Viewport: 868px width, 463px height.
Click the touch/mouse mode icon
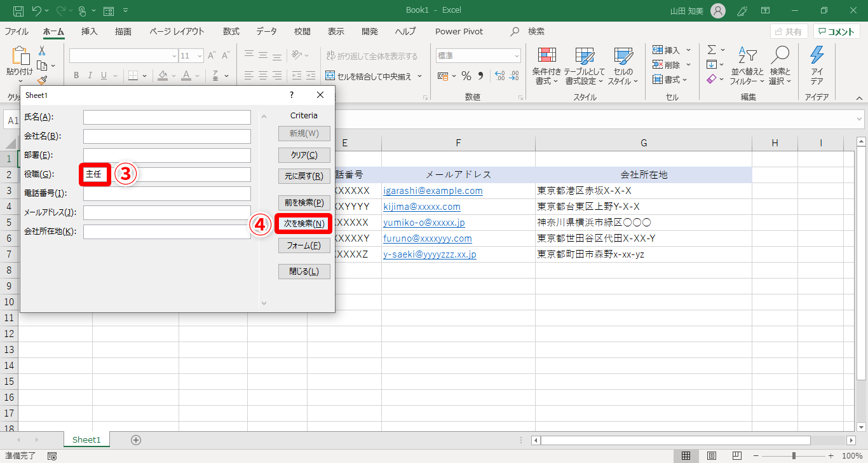(84, 11)
